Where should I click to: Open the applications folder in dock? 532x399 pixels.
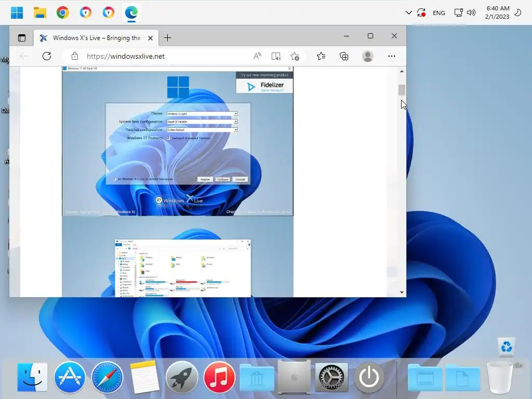tap(425, 377)
